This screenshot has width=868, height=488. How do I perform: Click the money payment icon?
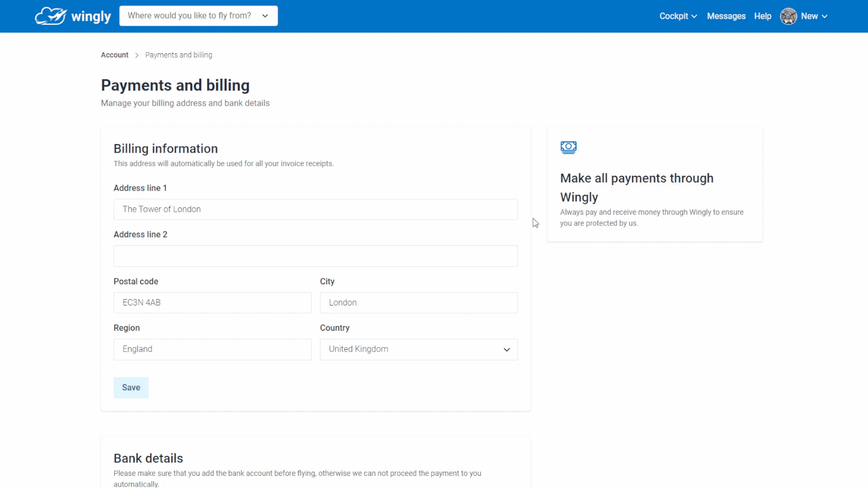[x=568, y=147]
